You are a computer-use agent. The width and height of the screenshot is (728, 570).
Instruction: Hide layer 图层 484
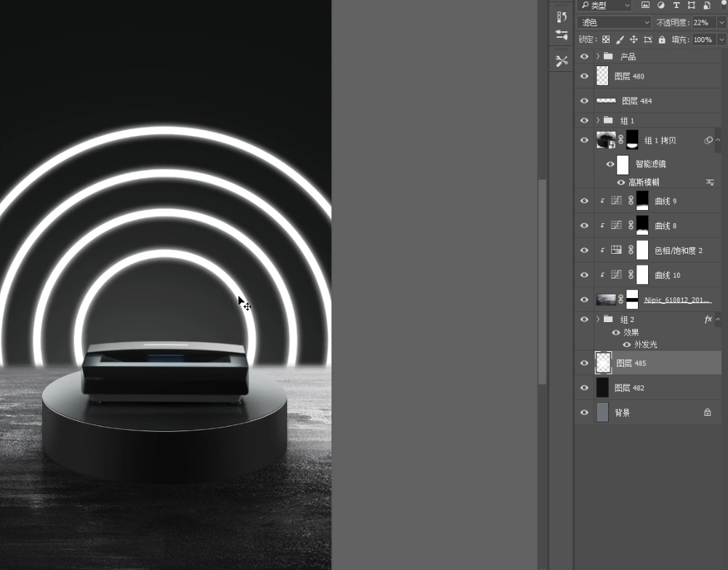coord(585,100)
